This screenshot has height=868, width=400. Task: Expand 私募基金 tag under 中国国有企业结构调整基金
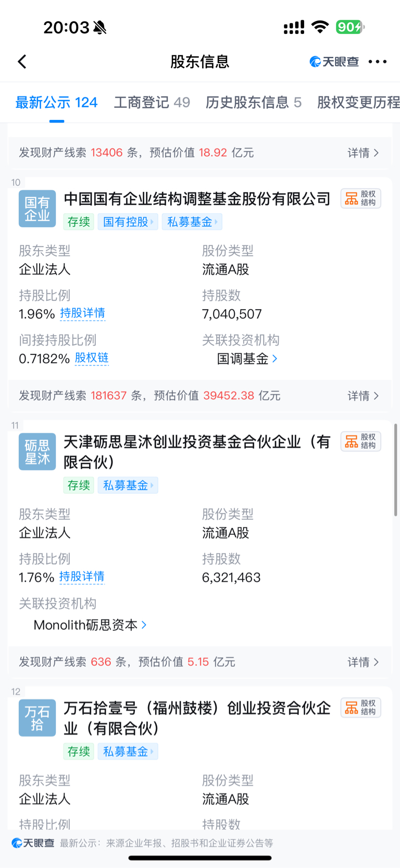[x=192, y=222]
